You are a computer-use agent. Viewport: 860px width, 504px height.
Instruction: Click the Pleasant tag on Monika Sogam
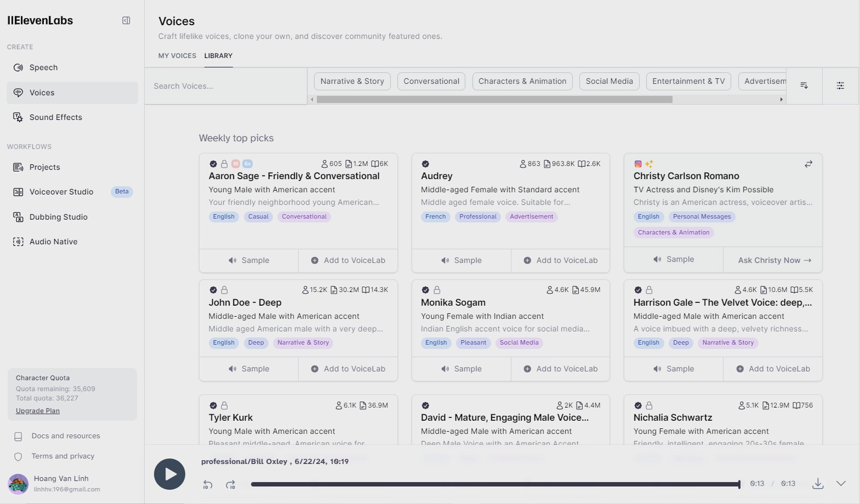(x=473, y=343)
